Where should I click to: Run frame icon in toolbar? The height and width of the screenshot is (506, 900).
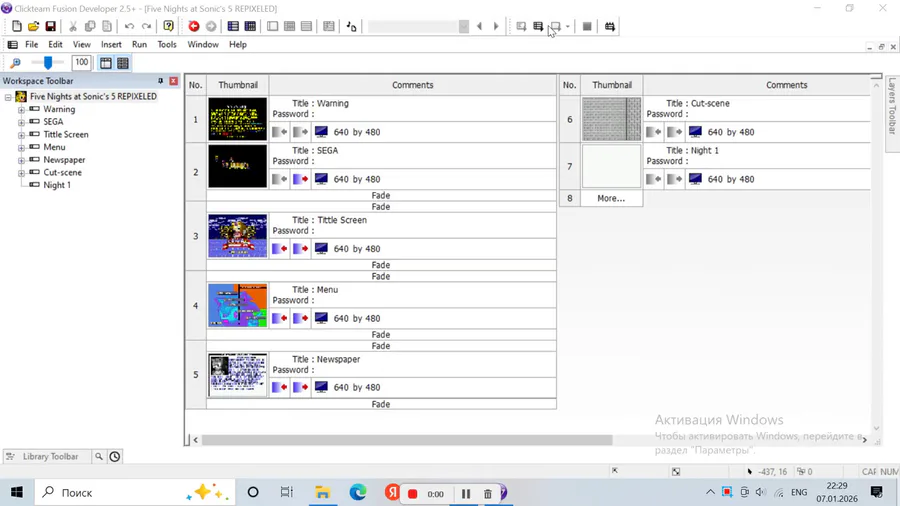tap(555, 26)
